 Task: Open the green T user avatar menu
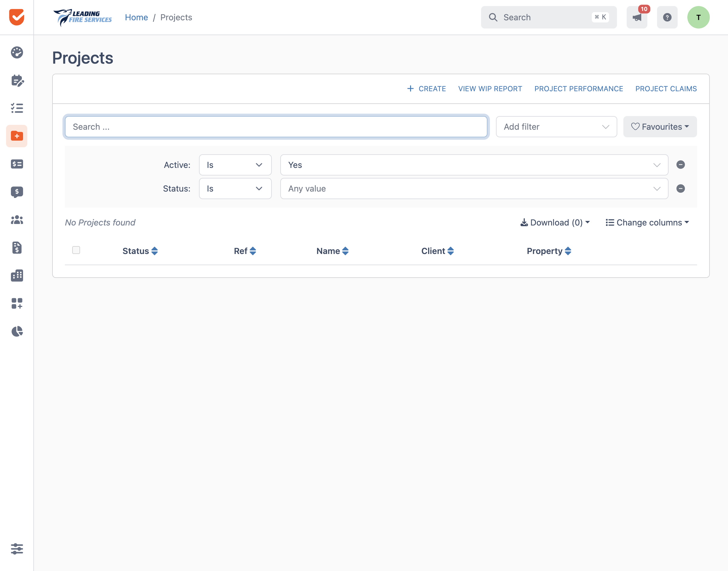(x=698, y=17)
